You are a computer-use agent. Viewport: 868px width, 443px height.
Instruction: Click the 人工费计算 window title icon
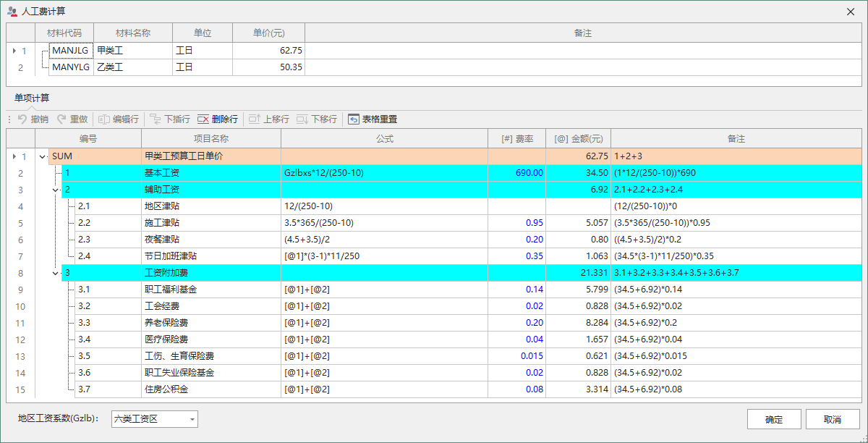point(12,12)
